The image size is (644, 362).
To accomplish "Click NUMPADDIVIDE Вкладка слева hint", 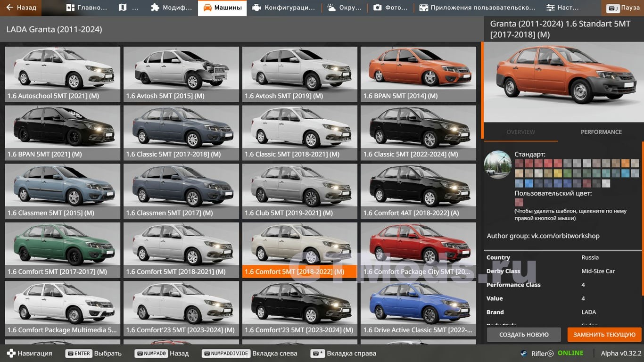I will [249, 354].
